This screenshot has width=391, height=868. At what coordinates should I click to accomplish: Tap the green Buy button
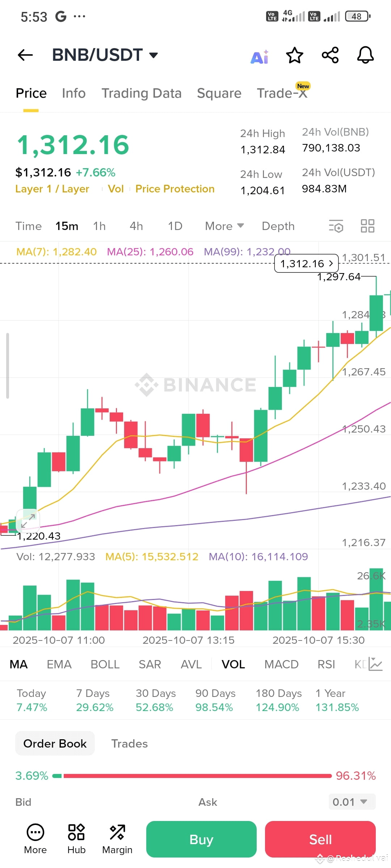pyautogui.click(x=201, y=839)
